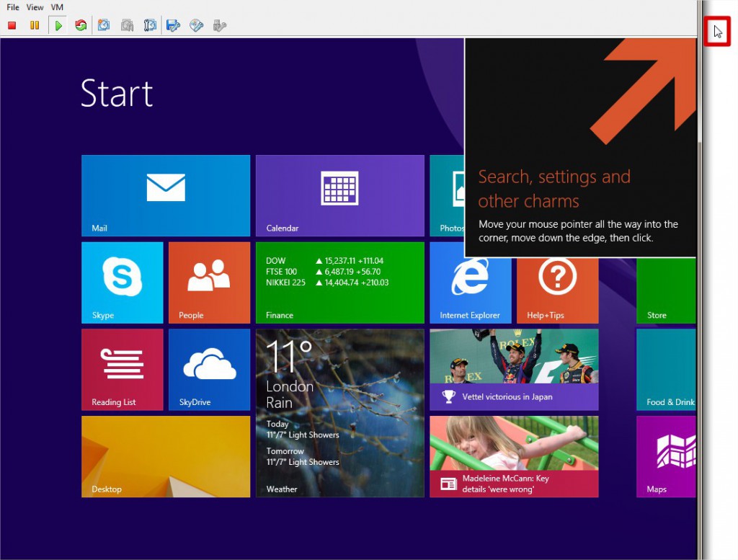Image resolution: width=738 pixels, height=560 pixels.
Task: Open the Maps tile
Action: [x=666, y=456]
